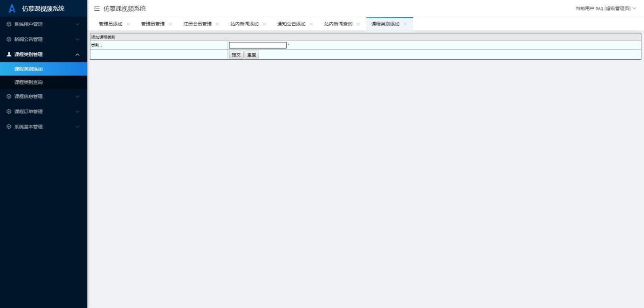Open the 系统基本管理 sidebar menu
Viewport: 644px width, 308px height.
coord(43,126)
